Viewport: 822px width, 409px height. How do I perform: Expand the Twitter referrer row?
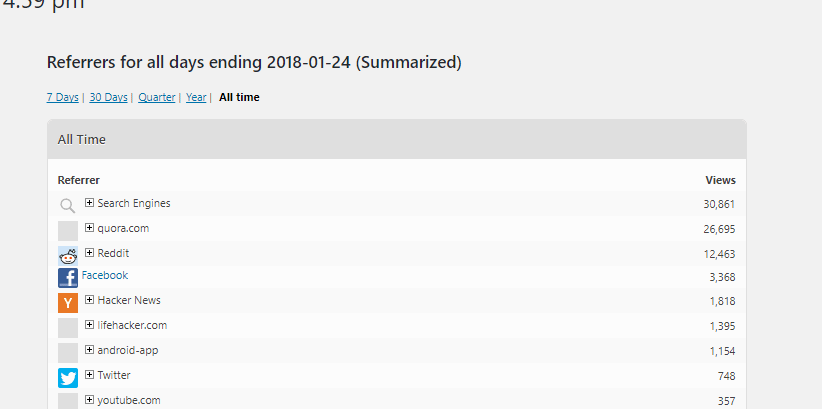pos(89,374)
